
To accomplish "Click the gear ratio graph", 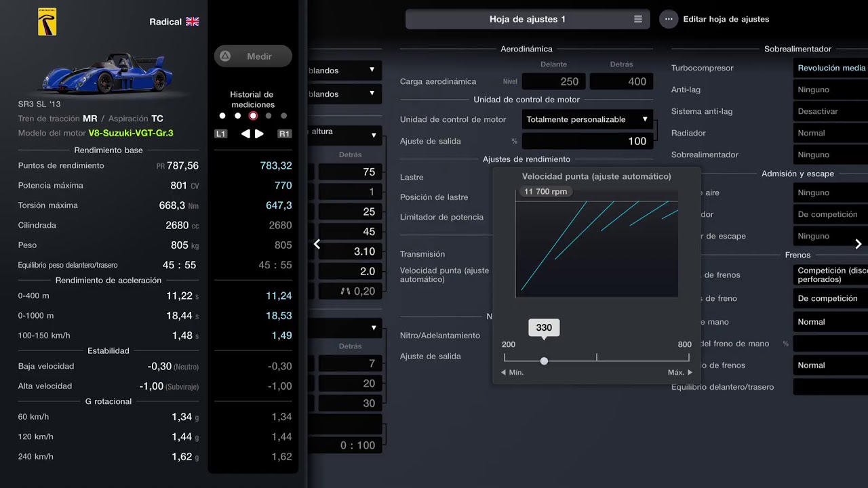I will coord(597,249).
